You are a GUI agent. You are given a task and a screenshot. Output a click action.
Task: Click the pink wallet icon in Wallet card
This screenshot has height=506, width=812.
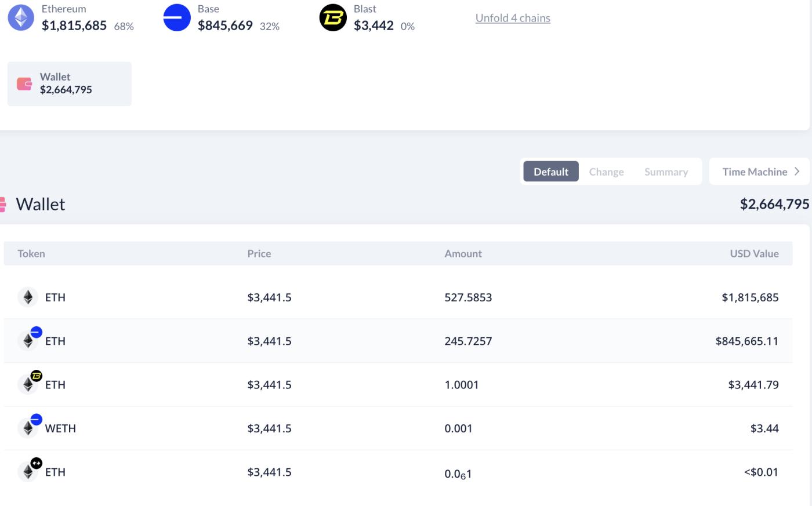tap(24, 84)
